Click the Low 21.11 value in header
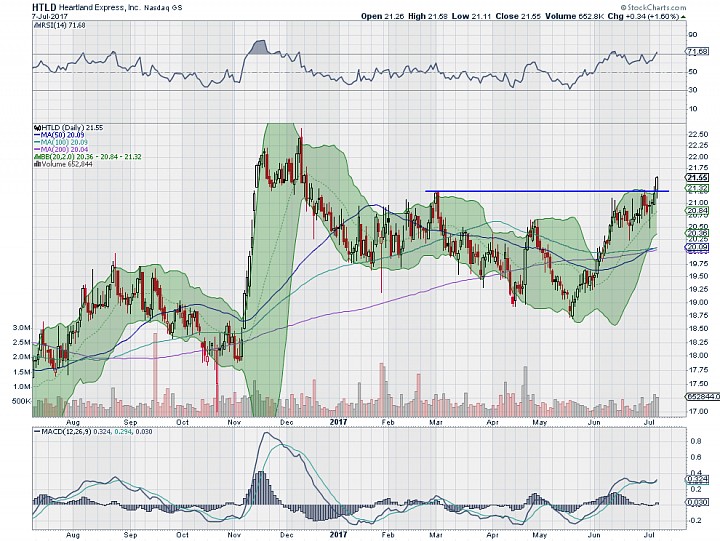 (472, 16)
